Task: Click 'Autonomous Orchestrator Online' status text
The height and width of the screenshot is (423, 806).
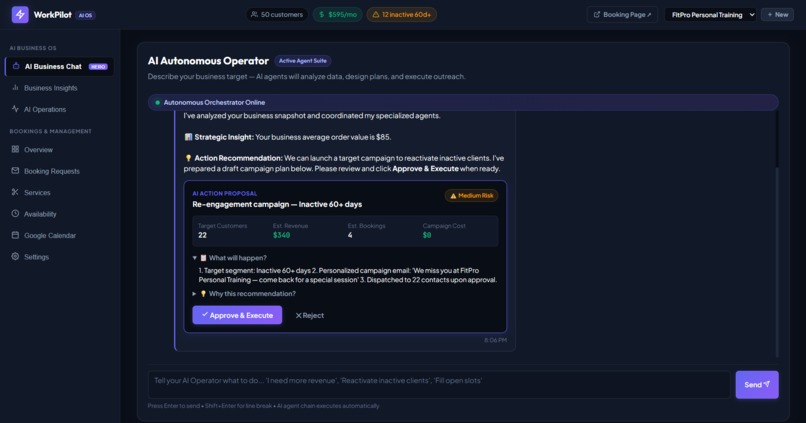Action: (x=214, y=102)
